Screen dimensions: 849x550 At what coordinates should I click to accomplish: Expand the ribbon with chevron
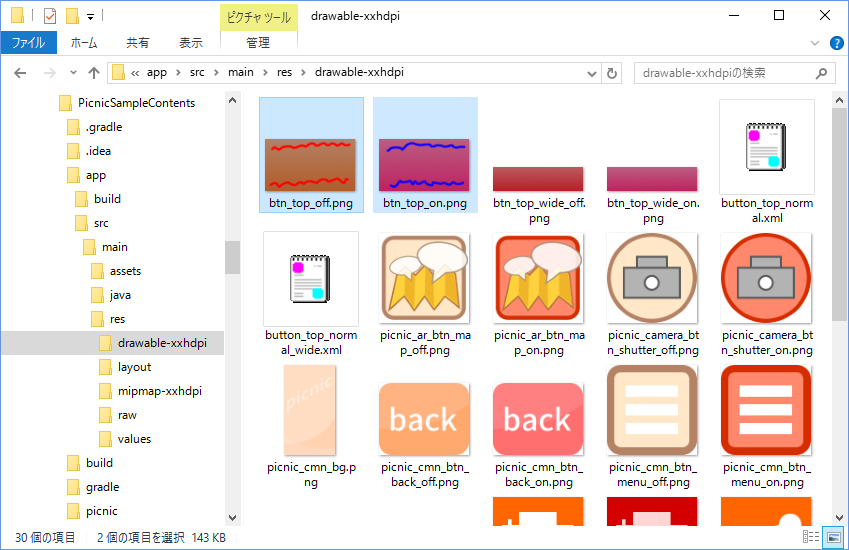[814, 43]
